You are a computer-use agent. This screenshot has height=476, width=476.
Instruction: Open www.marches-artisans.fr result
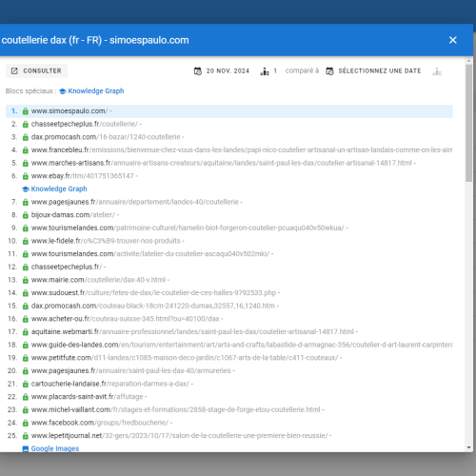point(222,163)
